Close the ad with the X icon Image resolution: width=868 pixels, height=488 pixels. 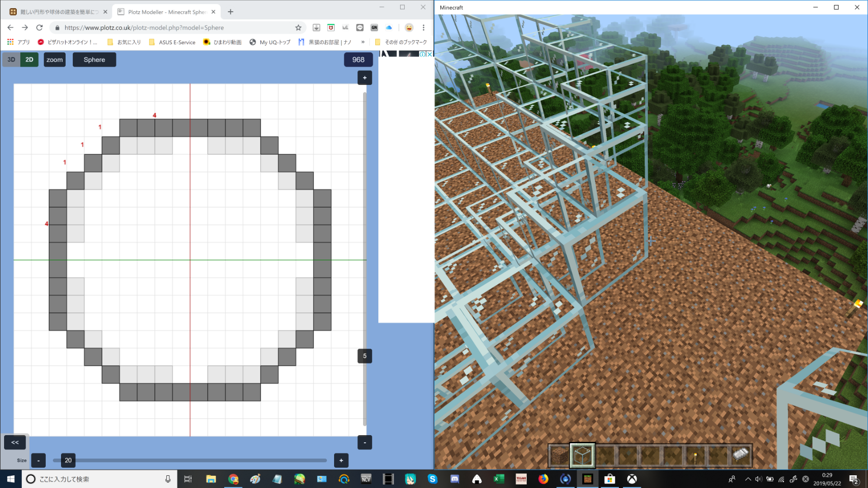[x=429, y=54]
